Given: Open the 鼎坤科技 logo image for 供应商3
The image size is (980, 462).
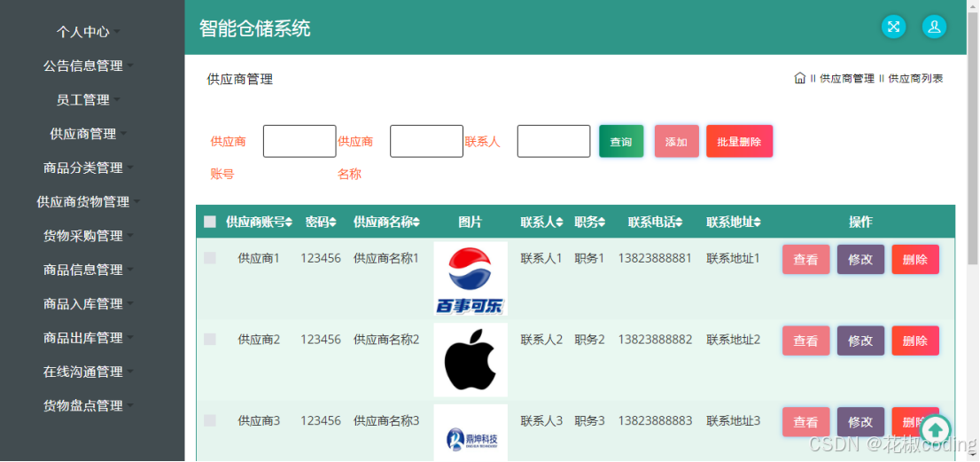Looking at the screenshot, I should pyautogui.click(x=471, y=433).
